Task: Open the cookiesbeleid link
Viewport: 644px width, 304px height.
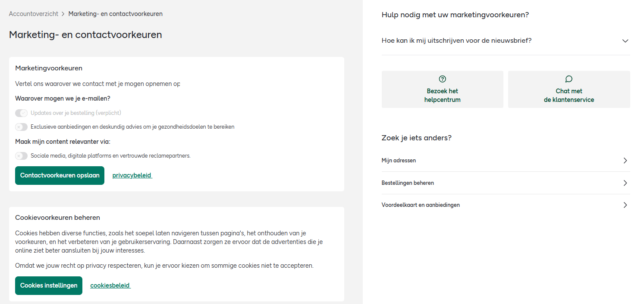Action: tap(110, 285)
